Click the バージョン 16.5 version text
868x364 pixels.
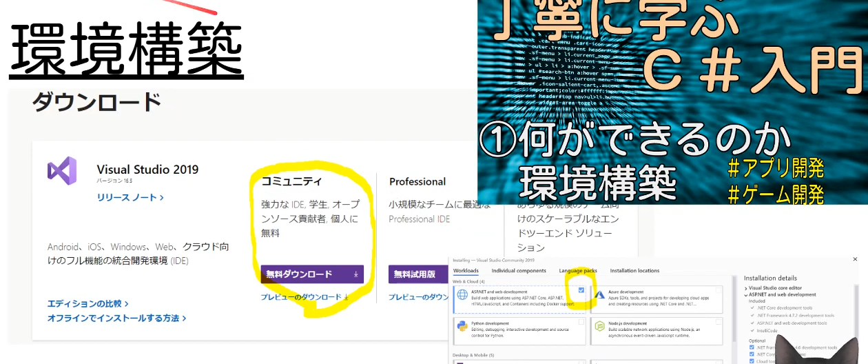click(114, 181)
